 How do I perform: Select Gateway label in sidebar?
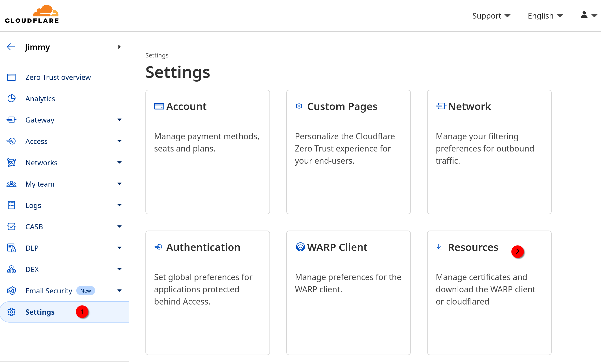click(40, 120)
